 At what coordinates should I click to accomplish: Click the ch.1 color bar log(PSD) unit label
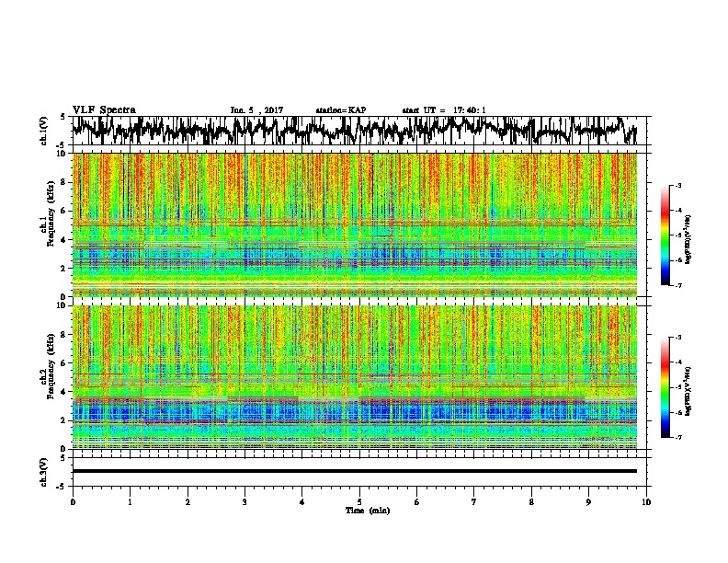pyautogui.click(x=688, y=239)
